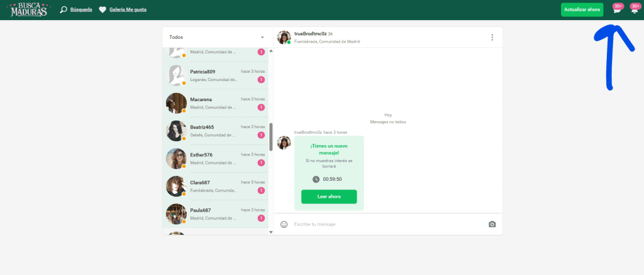
Task: Click the contact list scroll-down arrow
Action: 271,232
